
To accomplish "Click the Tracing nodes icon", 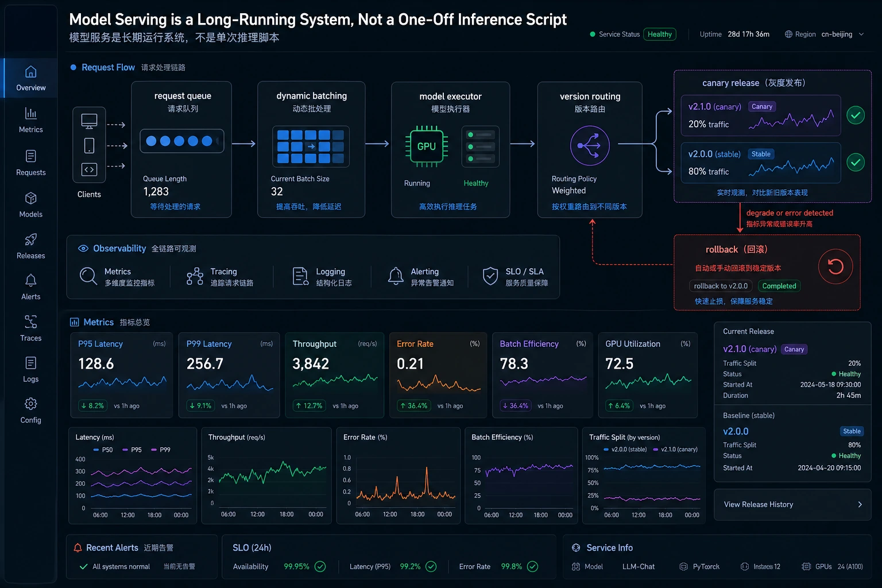I will pyautogui.click(x=195, y=276).
